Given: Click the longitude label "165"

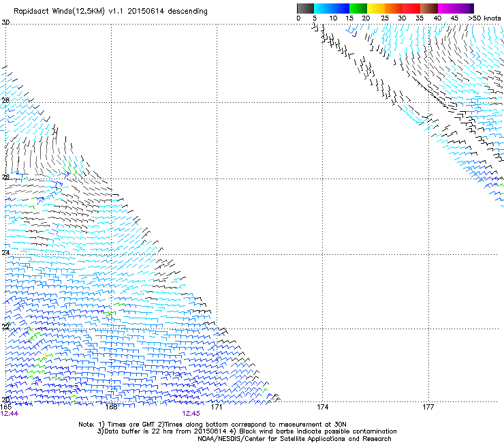Looking at the screenshot, I should pyautogui.click(x=5, y=407).
